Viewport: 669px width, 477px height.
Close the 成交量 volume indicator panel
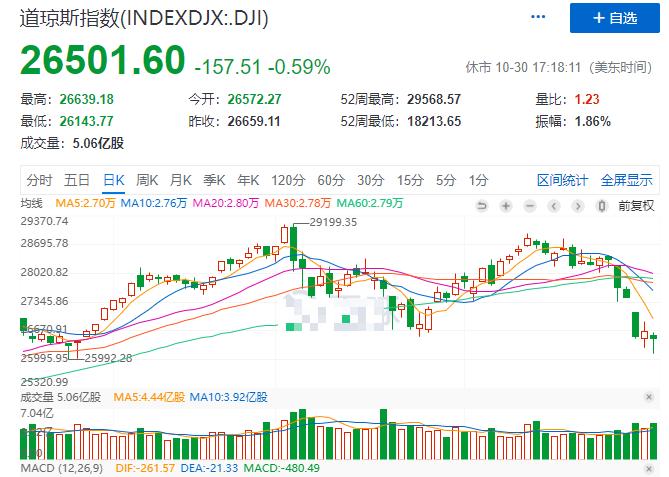tap(649, 397)
